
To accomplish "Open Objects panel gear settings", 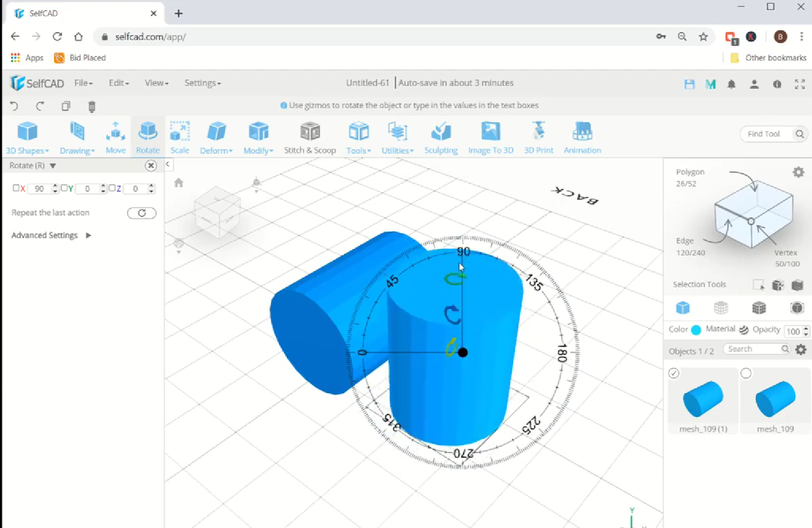I will pos(801,350).
